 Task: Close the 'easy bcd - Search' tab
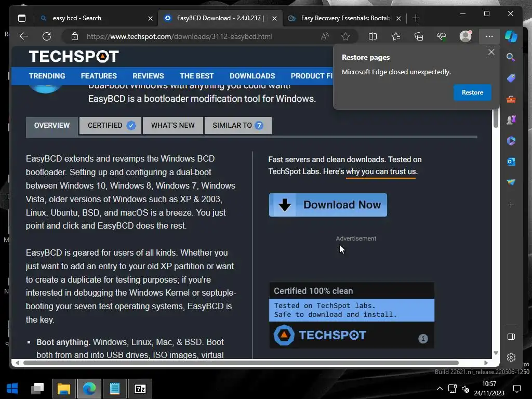(x=150, y=18)
